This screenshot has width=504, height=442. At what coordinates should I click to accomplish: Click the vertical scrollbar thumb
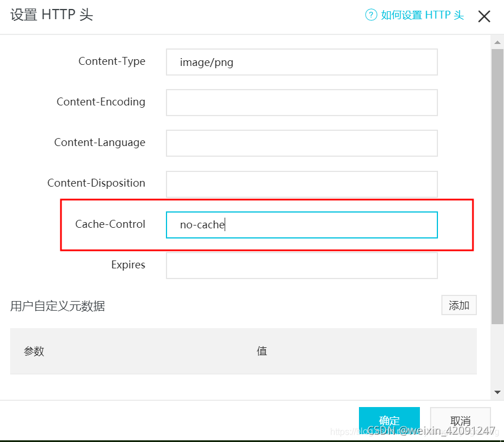tap(497, 187)
